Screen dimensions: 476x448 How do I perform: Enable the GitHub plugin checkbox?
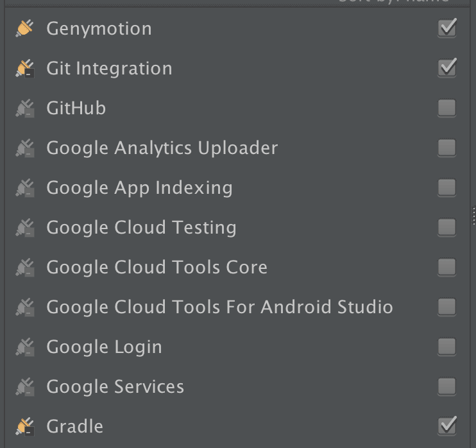click(x=447, y=108)
